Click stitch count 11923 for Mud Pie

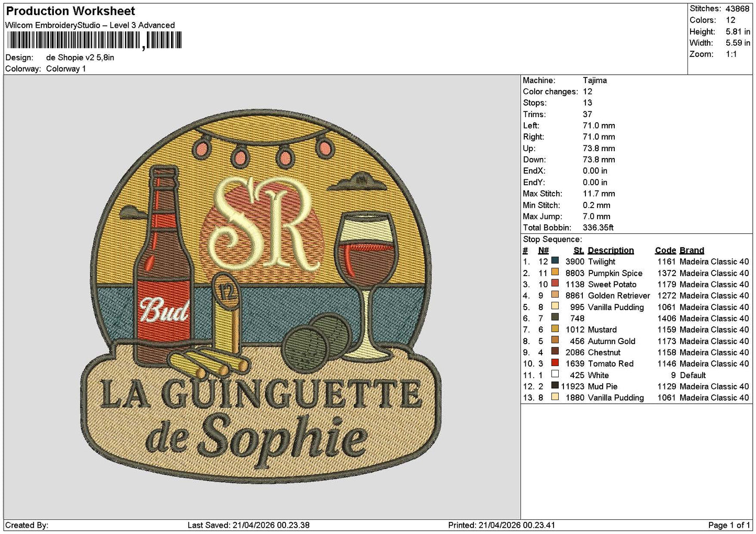pos(573,387)
